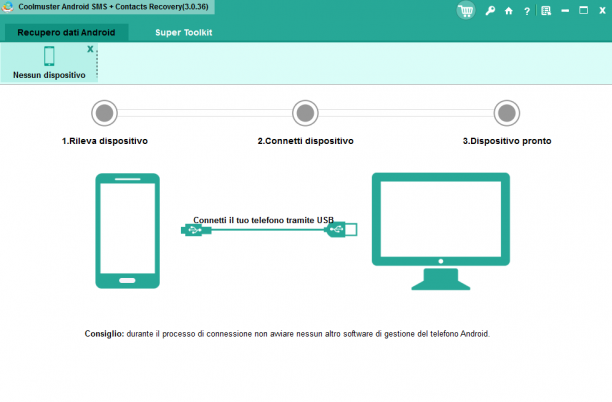The height and width of the screenshot is (402, 612).
Task: Close the Coolmuster application window
Action: (602, 11)
